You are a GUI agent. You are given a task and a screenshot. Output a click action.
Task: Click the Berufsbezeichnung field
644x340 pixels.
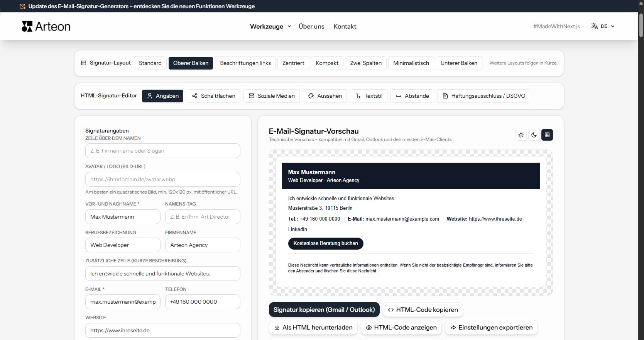click(x=123, y=245)
